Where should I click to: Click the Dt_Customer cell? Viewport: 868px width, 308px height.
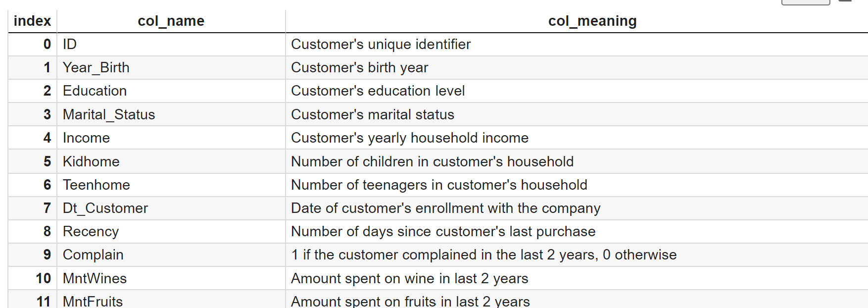105,208
